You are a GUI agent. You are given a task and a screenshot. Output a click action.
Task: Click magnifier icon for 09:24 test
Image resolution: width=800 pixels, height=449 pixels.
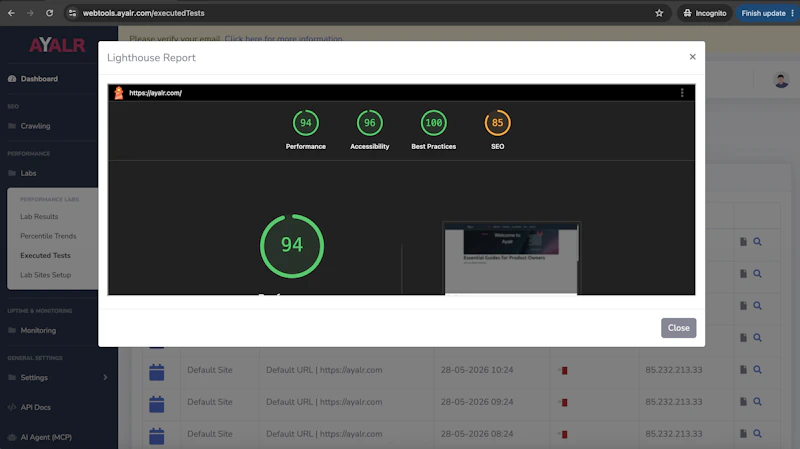pos(758,402)
